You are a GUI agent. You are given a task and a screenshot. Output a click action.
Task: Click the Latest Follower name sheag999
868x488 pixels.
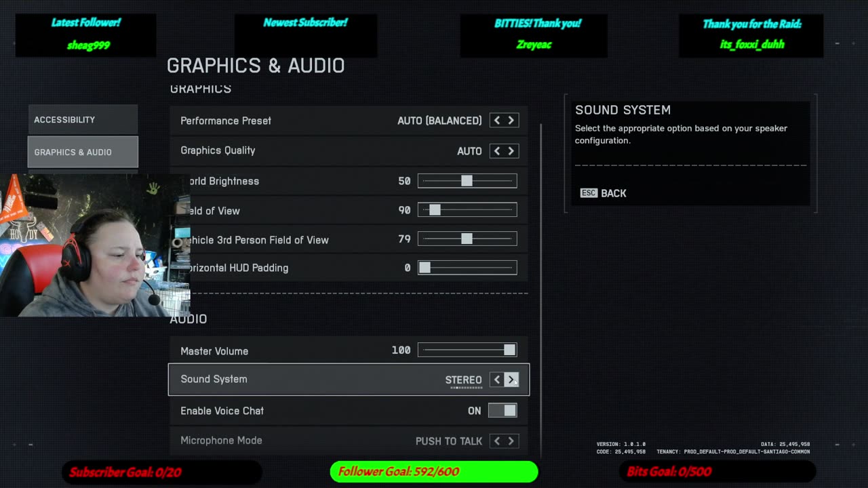pyautogui.click(x=88, y=45)
